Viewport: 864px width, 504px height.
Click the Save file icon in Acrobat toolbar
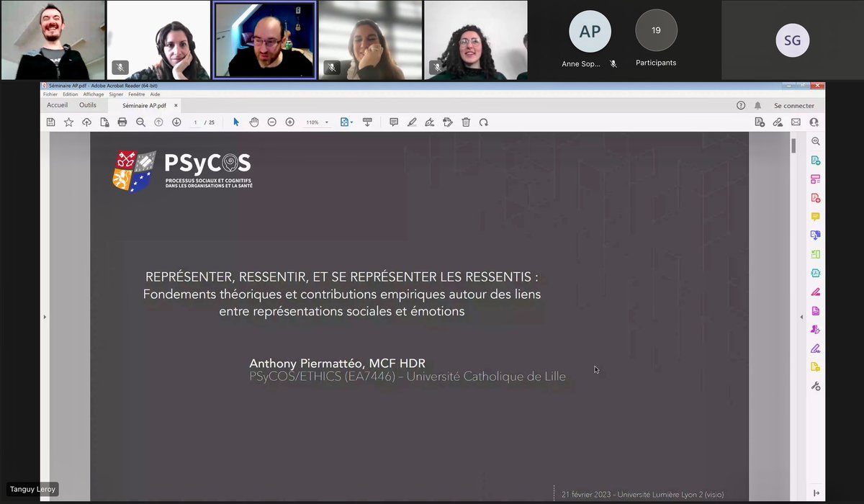[50, 122]
